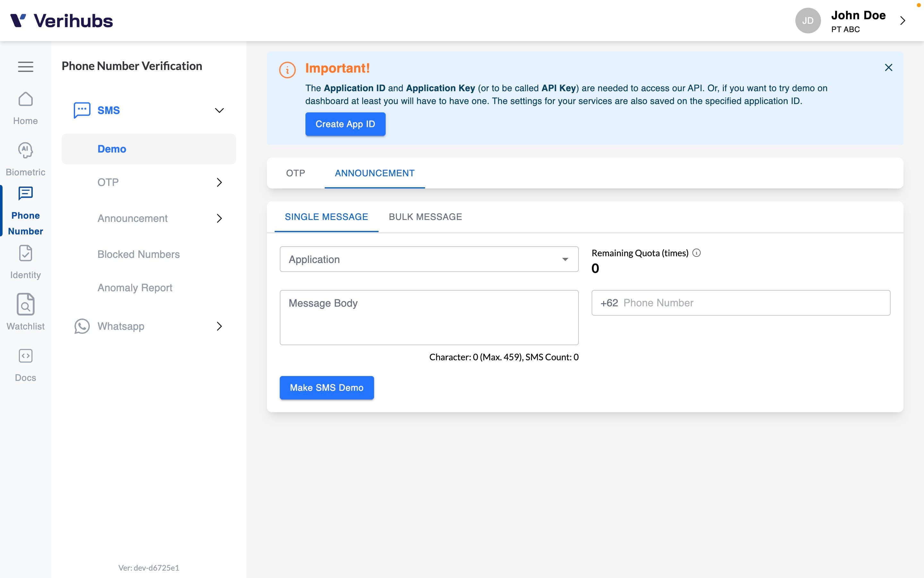
Task: Click the SMS chat bubble icon
Action: [x=82, y=110]
